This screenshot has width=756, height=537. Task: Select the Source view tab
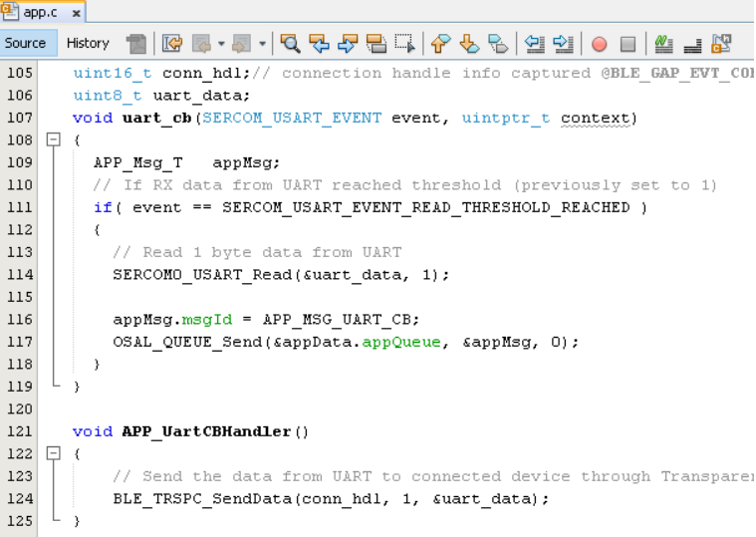click(x=26, y=43)
